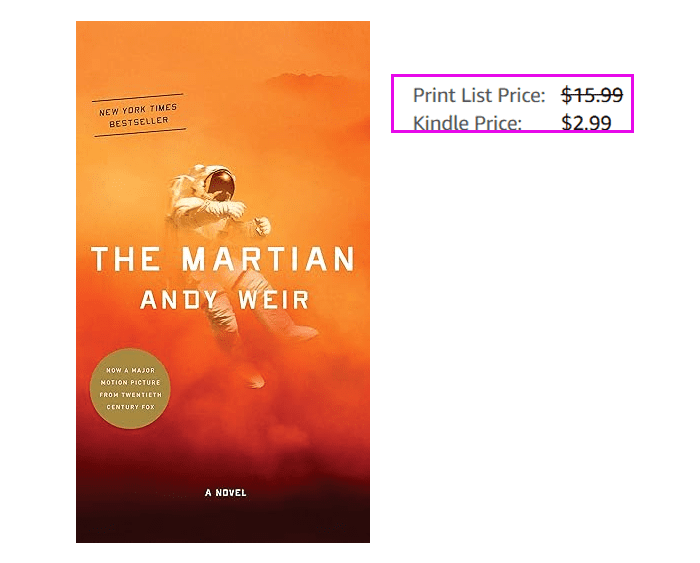Click the gold motion picture seal
Screen dimensions: 700x563
129,389
